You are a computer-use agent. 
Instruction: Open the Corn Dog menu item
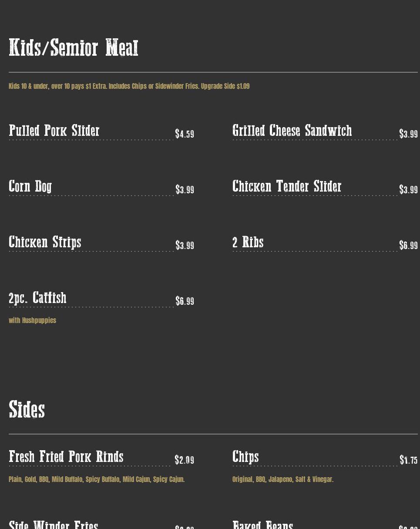pyautogui.click(x=30, y=186)
